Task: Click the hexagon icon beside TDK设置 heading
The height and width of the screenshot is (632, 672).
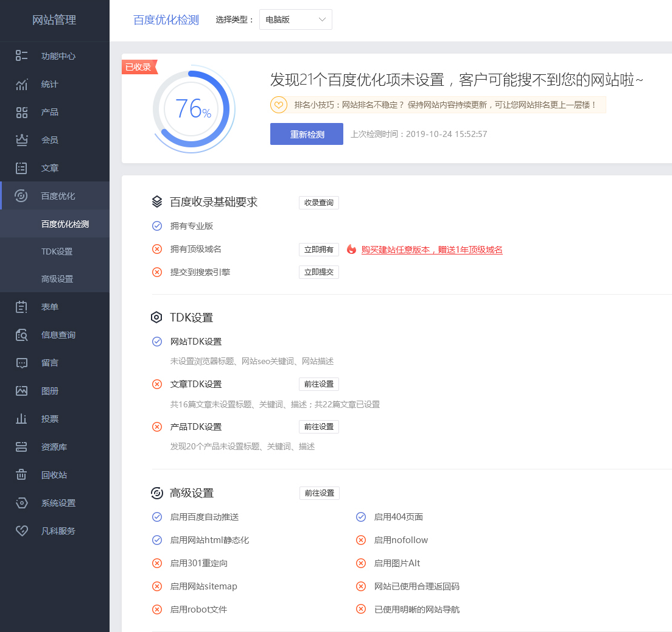Action: (x=156, y=317)
